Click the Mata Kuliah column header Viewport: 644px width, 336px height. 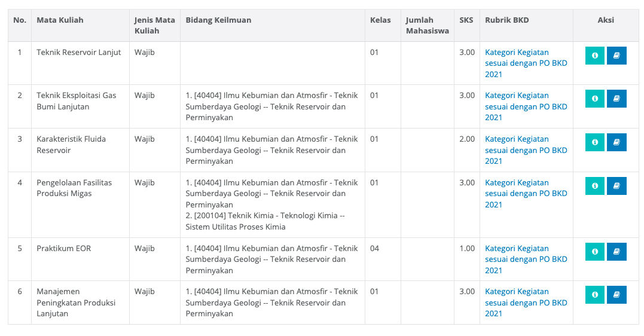[60, 20]
